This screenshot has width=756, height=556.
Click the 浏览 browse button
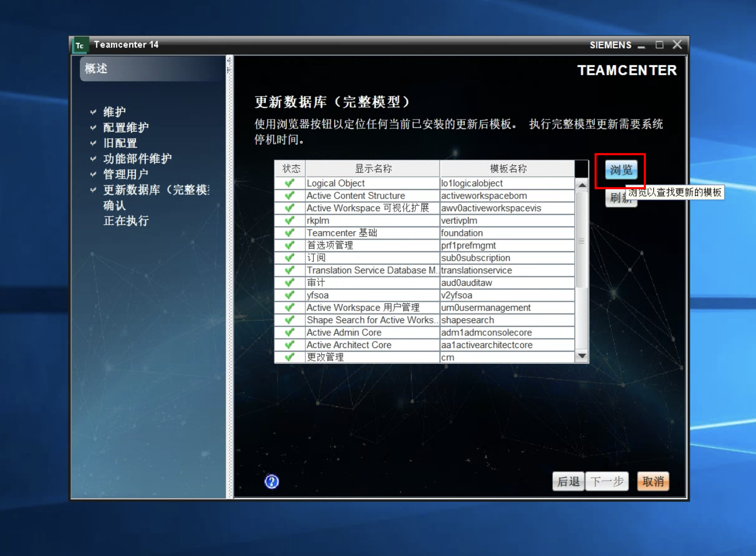coord(621,170)
